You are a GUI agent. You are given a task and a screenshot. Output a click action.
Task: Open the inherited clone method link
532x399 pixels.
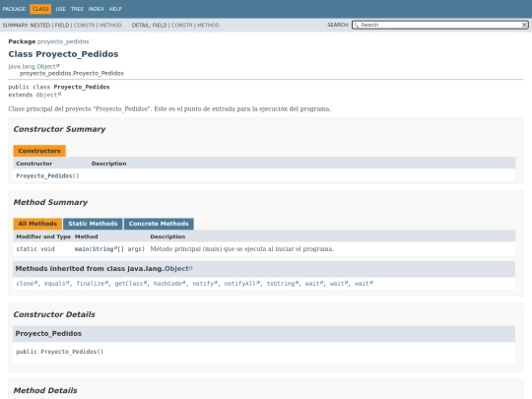pyautogui.click(x=27, y=284)
